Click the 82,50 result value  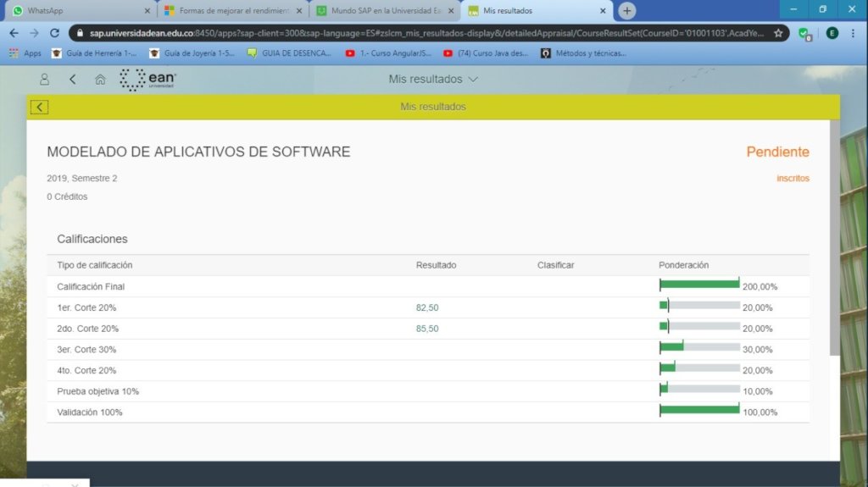click(x=427, y=307)
